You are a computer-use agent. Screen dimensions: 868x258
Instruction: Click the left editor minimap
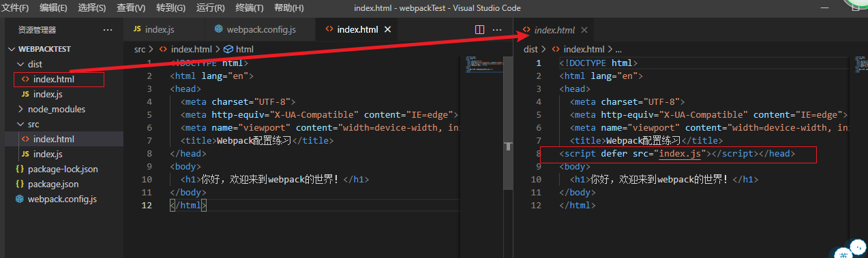(480, 64)
